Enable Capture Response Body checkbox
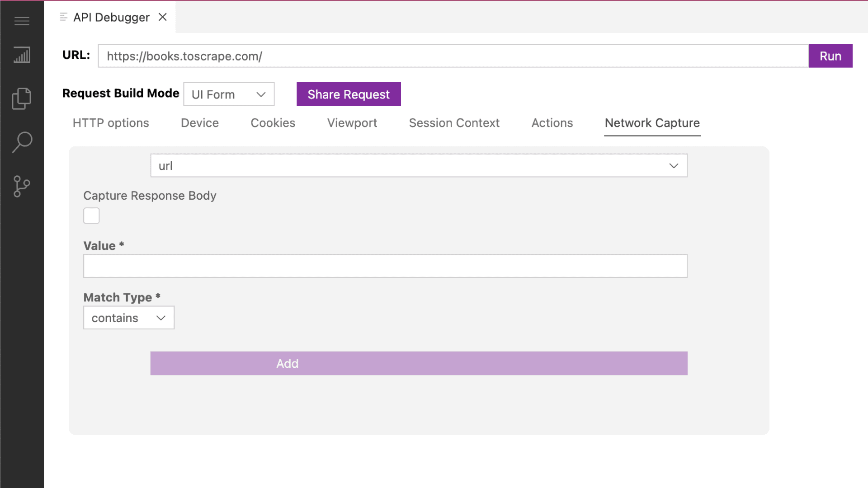This screenshot has width=868, height=488. click(x=91, y=216)
